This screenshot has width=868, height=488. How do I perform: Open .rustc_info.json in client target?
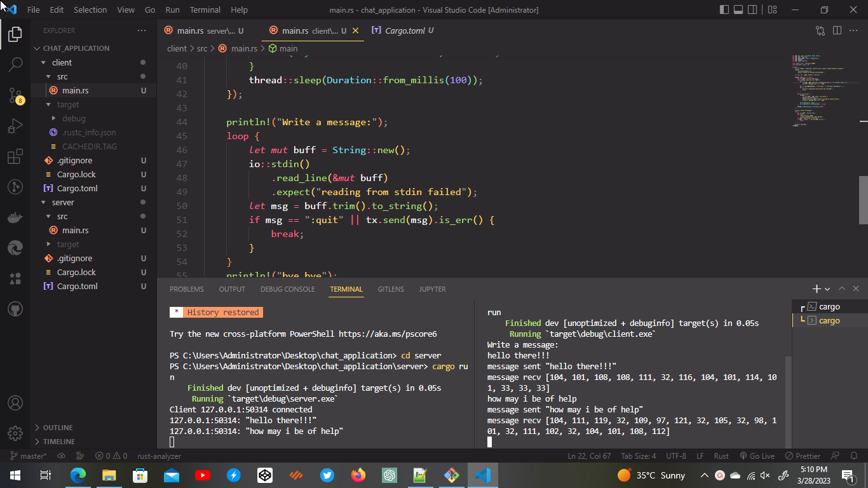pos(89,132)
